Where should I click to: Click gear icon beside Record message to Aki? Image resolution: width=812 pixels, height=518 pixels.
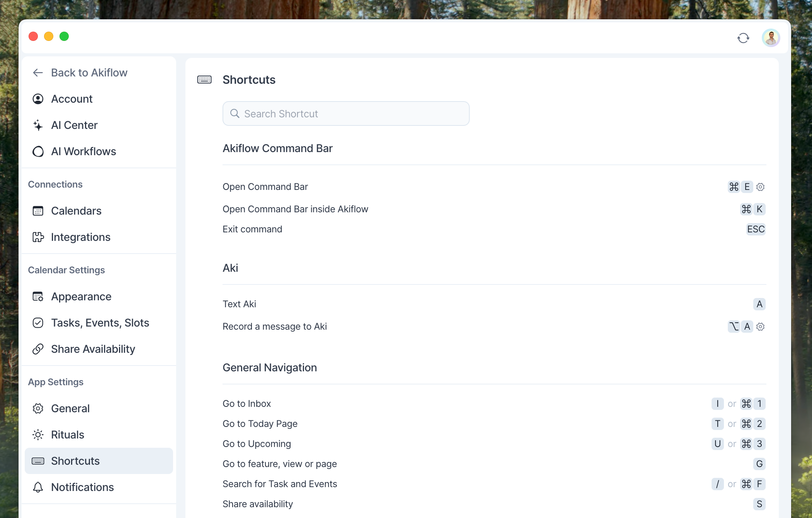[x=760, y=327]
